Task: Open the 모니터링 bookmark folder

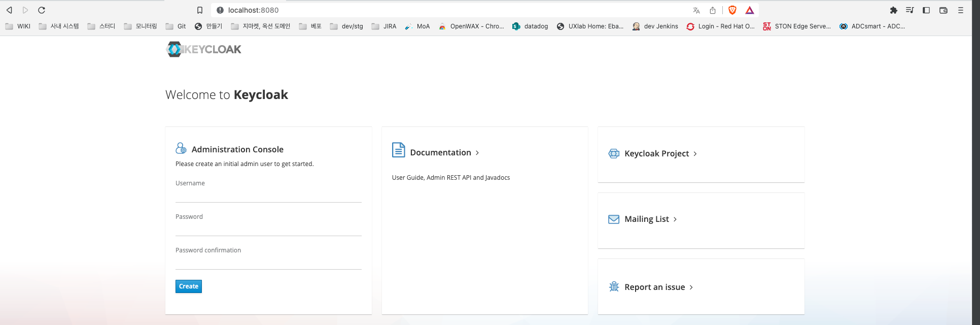Action: click(141, 26)
